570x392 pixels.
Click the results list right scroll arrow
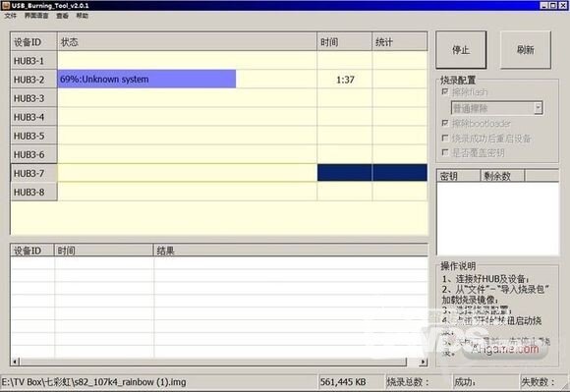(x=424, y=362)
